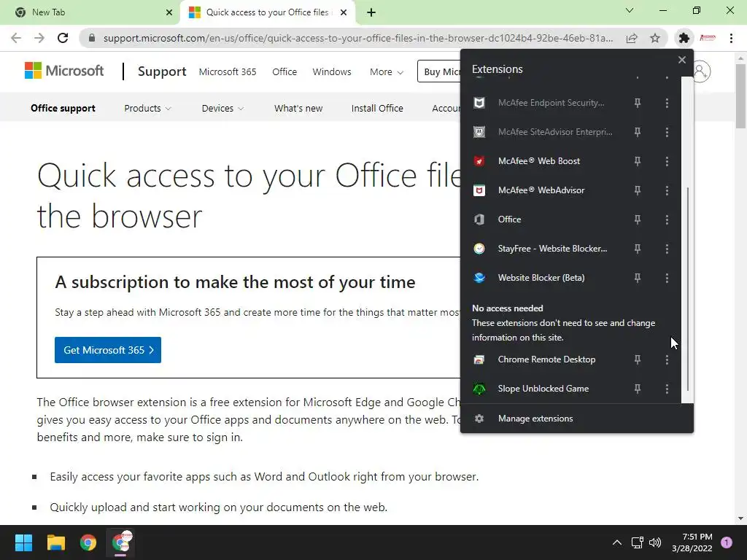Open more options for McAfee Endpoint Security

point(667,103)
